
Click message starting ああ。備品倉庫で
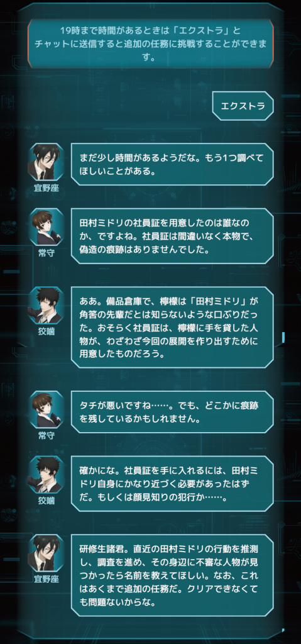click(172, 327)
